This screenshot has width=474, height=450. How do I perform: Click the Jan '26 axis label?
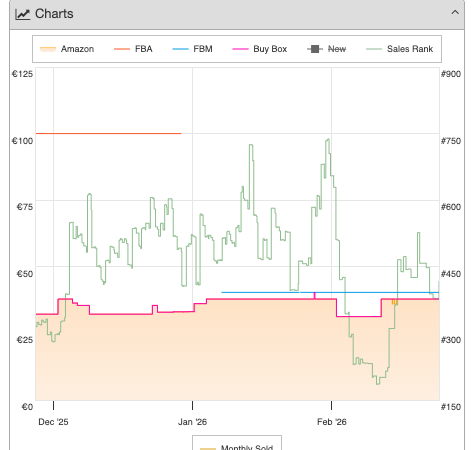pyautogui.click(x=192, y=422)
